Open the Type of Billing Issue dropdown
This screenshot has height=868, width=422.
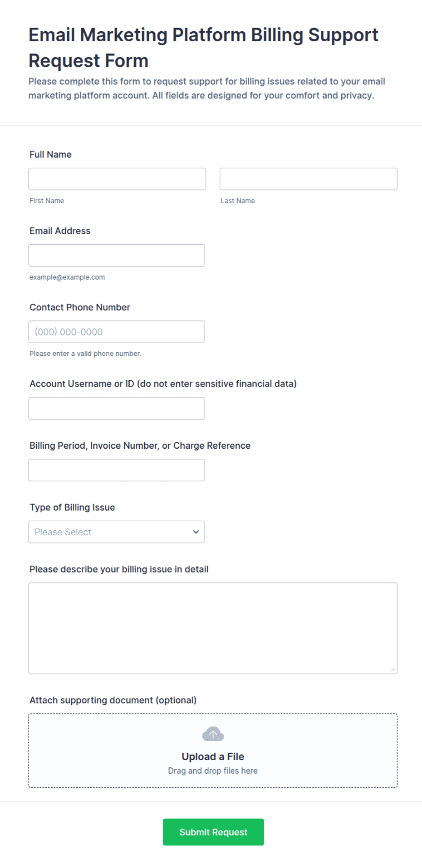117,532
